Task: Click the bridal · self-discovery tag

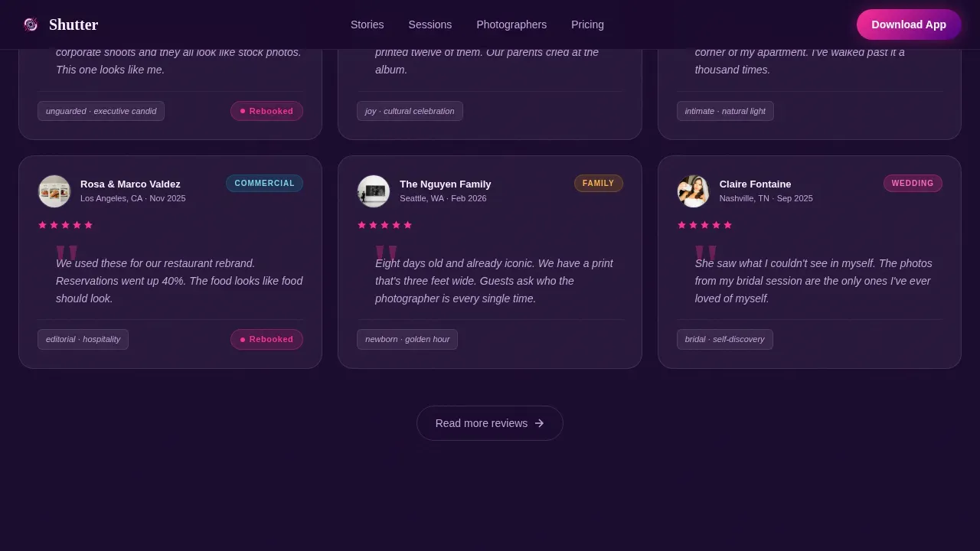Action: (x=725, y=339)
